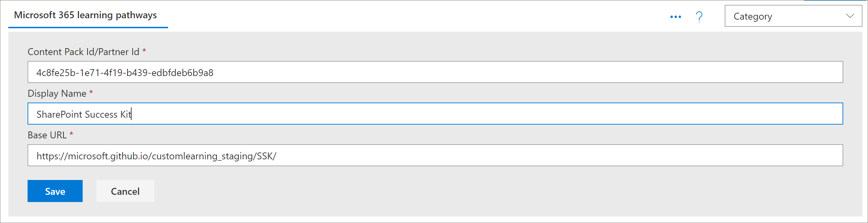Click the Content Pack Id/Partner Id field
This screenshot has height=223, width=868.
(x=276, y=72)
